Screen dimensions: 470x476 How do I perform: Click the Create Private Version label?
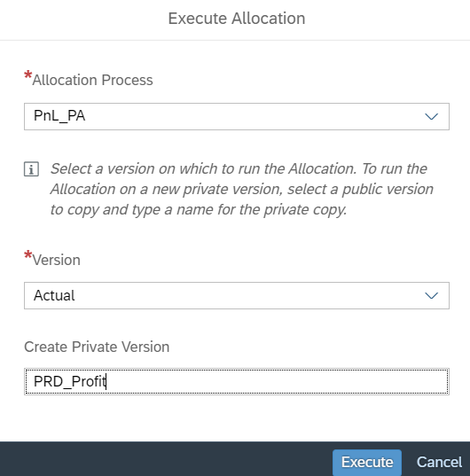[x=97, y=347]
